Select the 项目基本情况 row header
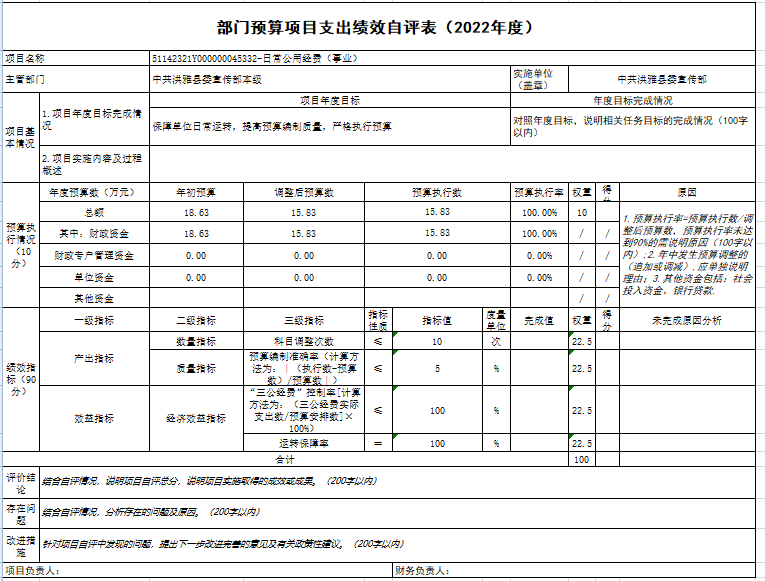765x581 pixels. point(21,138)
